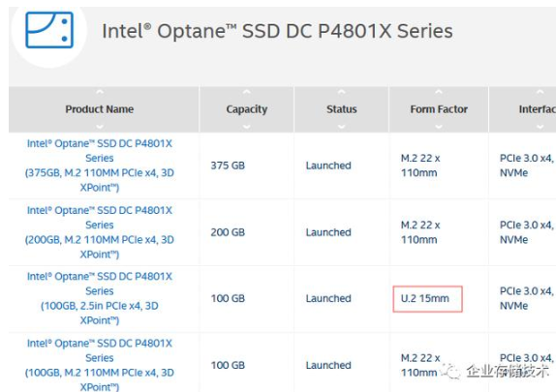Screen dimensions: 556x392
Task: Click the Capacity column header
Action: pos(246,109)
